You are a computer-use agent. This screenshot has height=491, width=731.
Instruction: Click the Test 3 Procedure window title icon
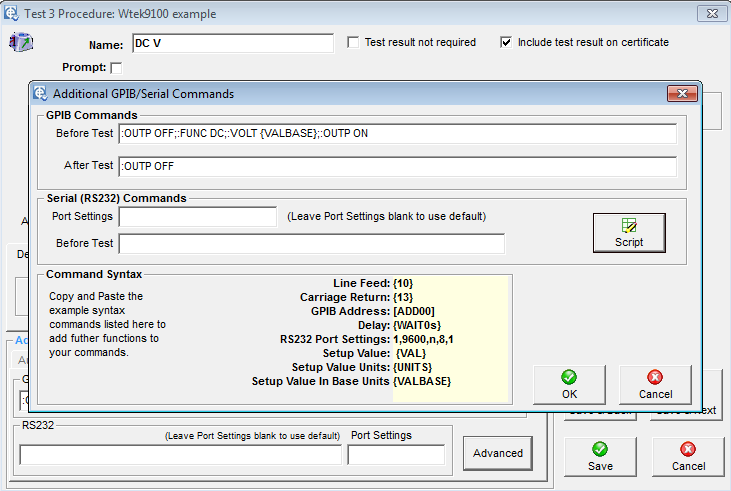click(x=13, y=14)
